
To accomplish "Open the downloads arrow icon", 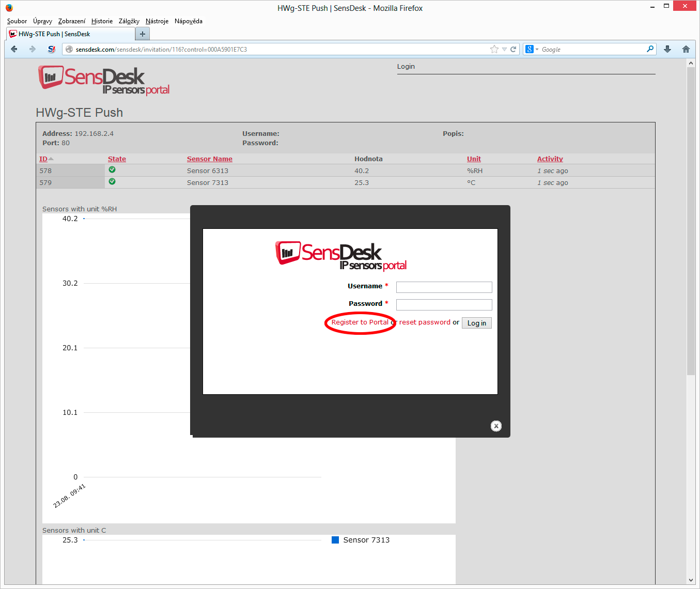I will (667, 49).
